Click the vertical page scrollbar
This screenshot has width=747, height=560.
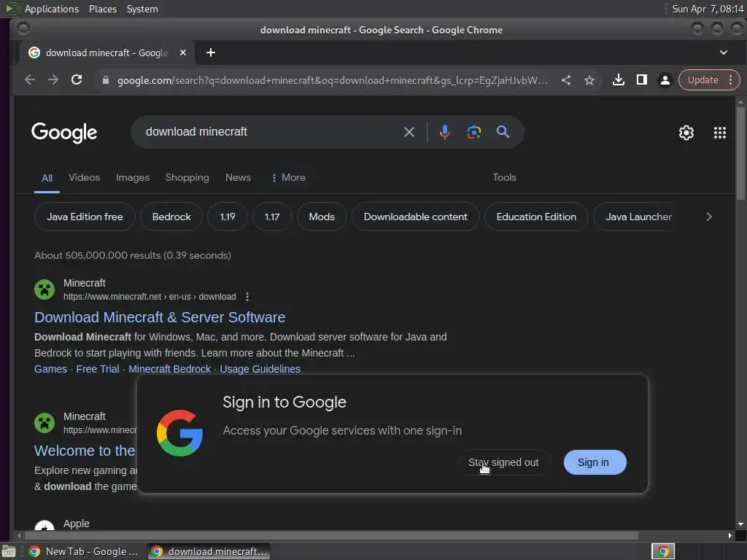point(740,152)
